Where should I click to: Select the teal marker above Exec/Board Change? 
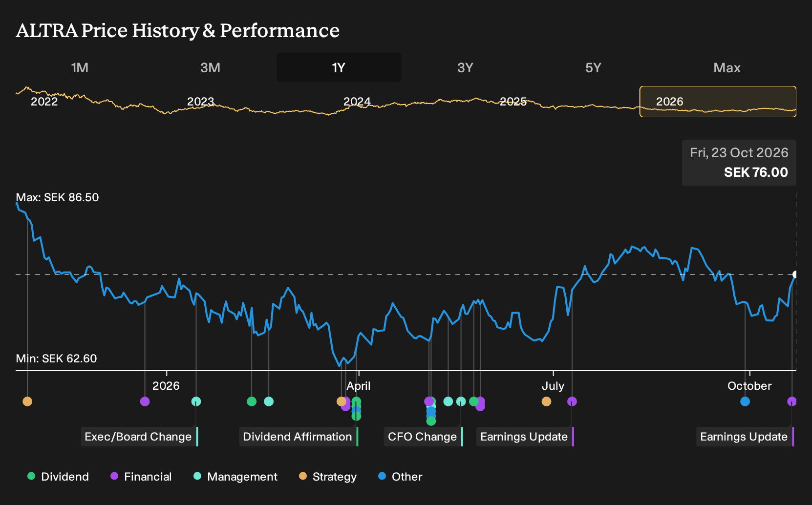[196, 401]
